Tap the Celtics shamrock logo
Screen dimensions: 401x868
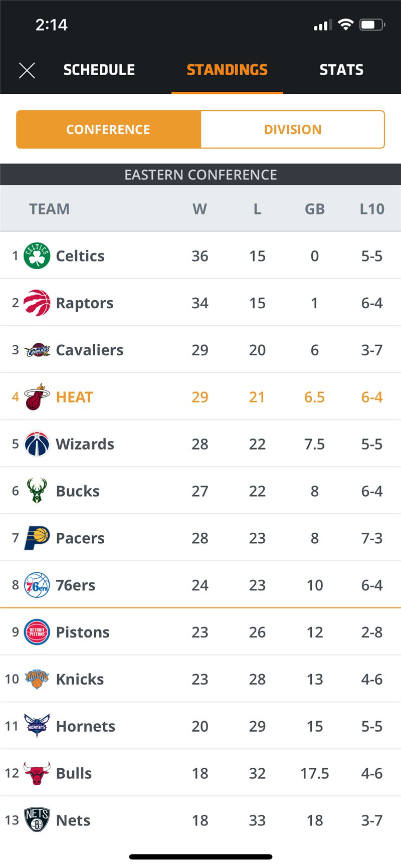coord(37,256)
